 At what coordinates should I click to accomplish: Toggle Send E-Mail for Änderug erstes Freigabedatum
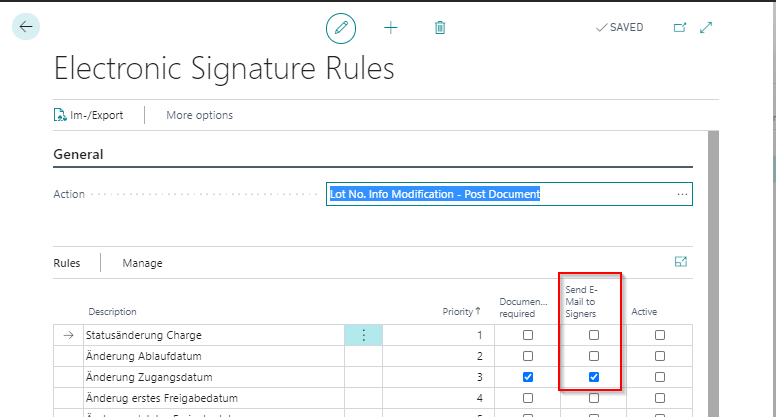(x=594, y=398)
